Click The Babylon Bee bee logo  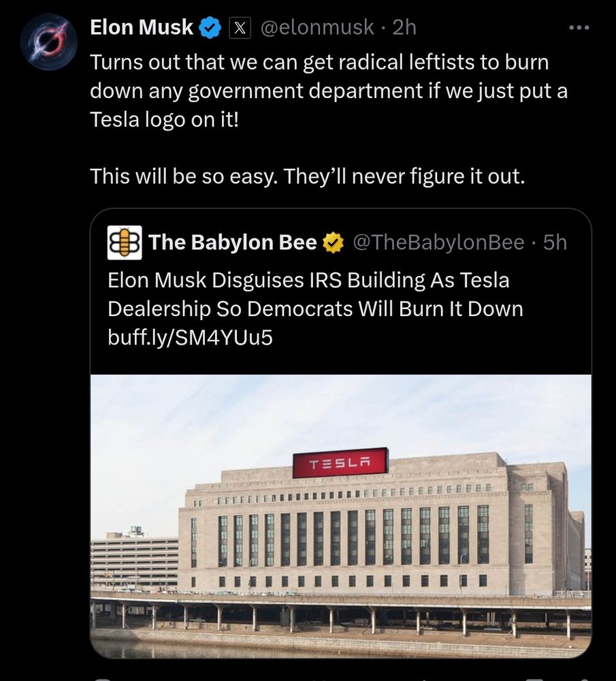(125, 242)
